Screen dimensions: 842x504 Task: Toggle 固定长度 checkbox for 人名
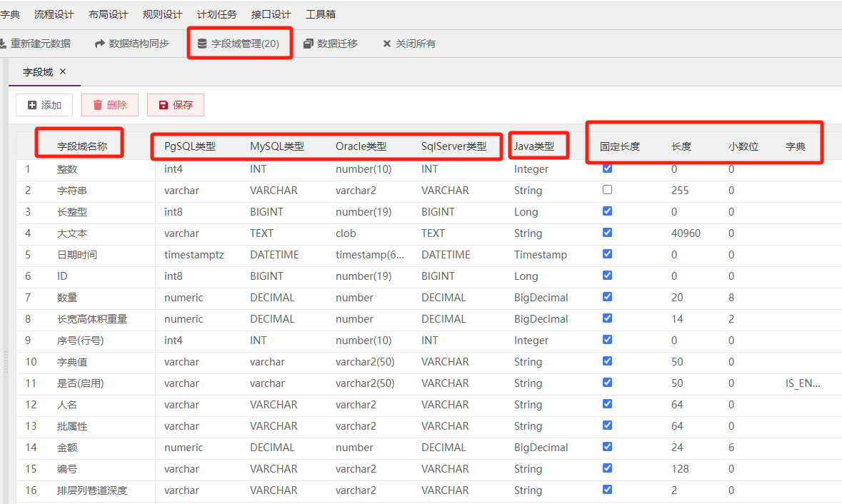(607, 404)
